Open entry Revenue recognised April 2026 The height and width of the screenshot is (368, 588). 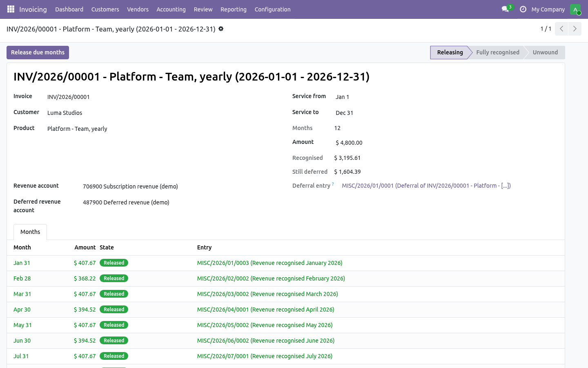pos(266,310)
